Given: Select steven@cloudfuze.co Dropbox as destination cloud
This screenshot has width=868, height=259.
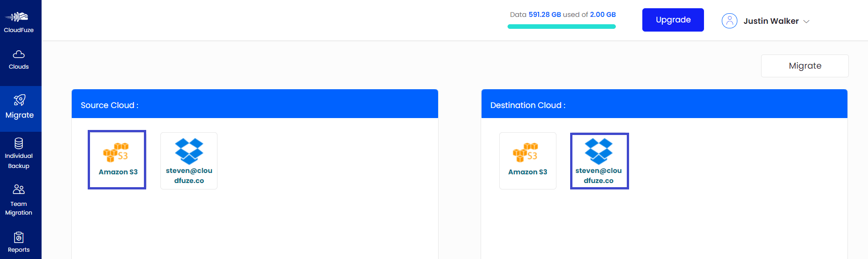Looking at the screenshot, I should [599, 161].
